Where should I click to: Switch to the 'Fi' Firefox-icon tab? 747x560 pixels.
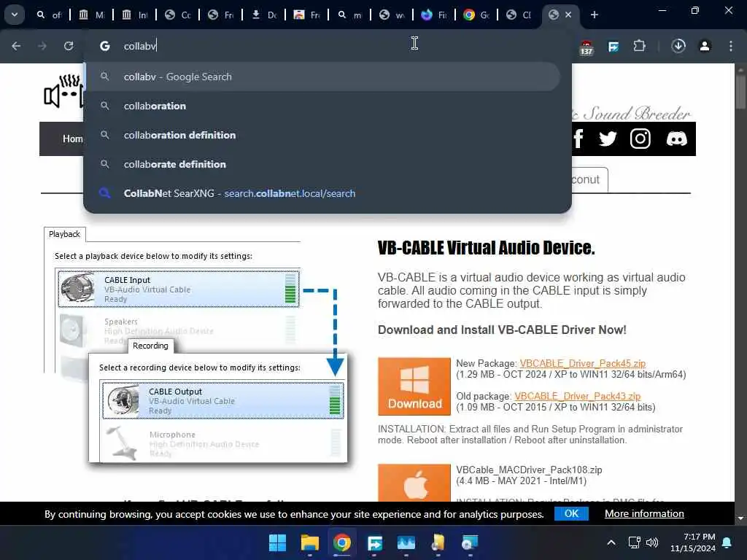(x=433, y=15)
